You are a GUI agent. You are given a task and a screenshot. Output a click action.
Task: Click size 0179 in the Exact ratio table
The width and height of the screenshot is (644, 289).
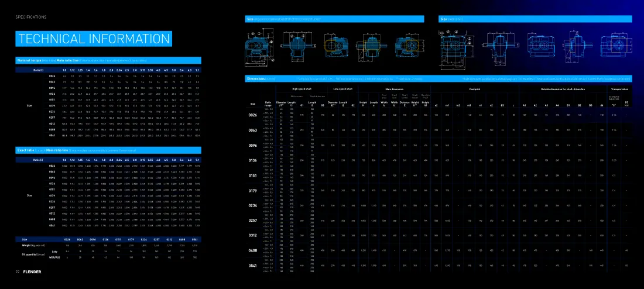pos(52,195)
